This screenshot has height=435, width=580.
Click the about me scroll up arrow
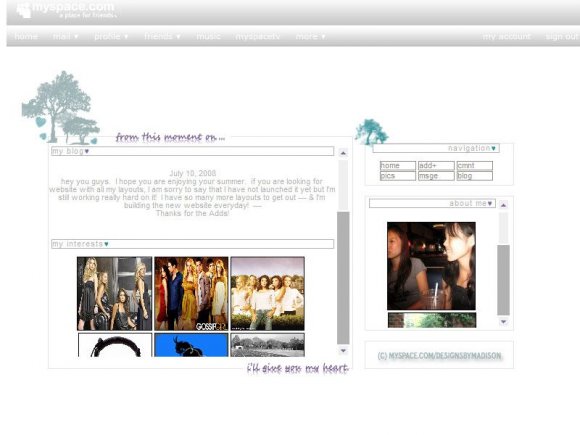503,205
